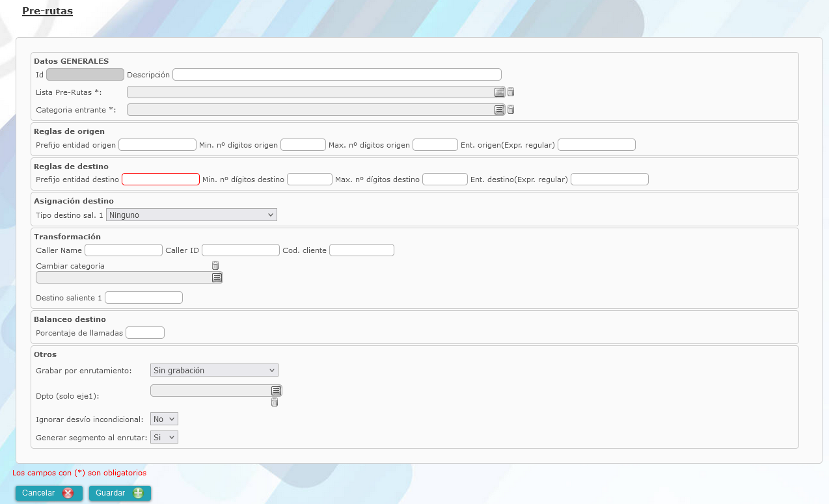Click the disabled Id field
Screen dimensions: 829x504
[85, 75]
